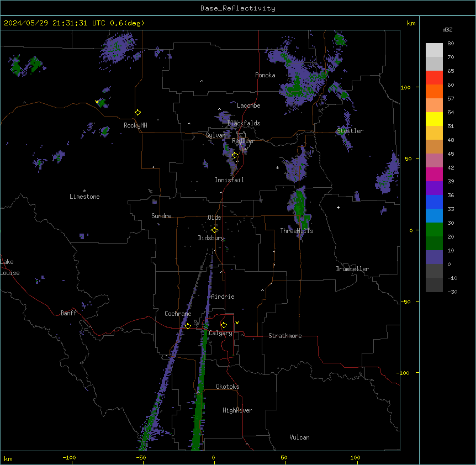Screen dimensions: 476x465
Task: Click the HighRiver label
Action: 237,410
